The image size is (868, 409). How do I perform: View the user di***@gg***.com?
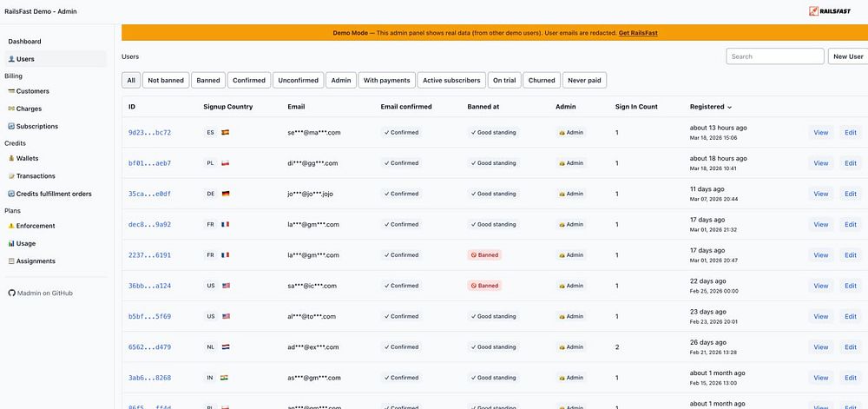(821, 163)
